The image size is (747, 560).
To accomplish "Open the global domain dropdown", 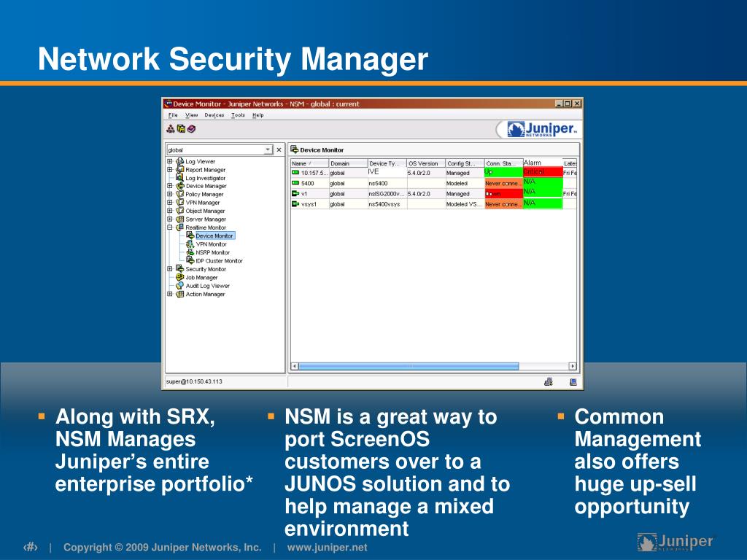I will tap(268, 149).
